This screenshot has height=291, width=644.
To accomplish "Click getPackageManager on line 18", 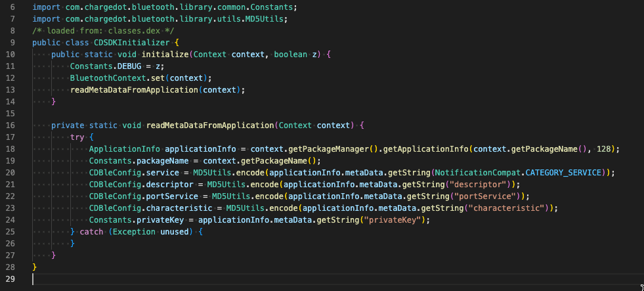I will 328,149.
